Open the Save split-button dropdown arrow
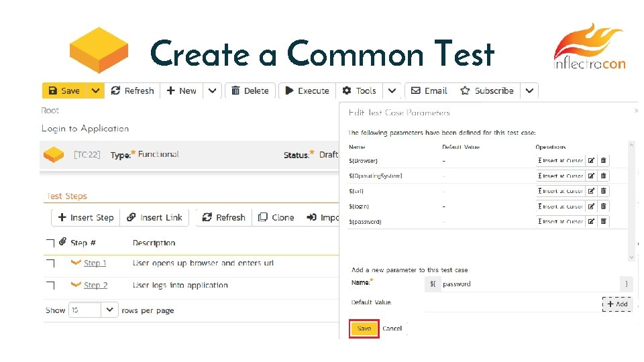 pyautogui.click(x=95, y=91)
